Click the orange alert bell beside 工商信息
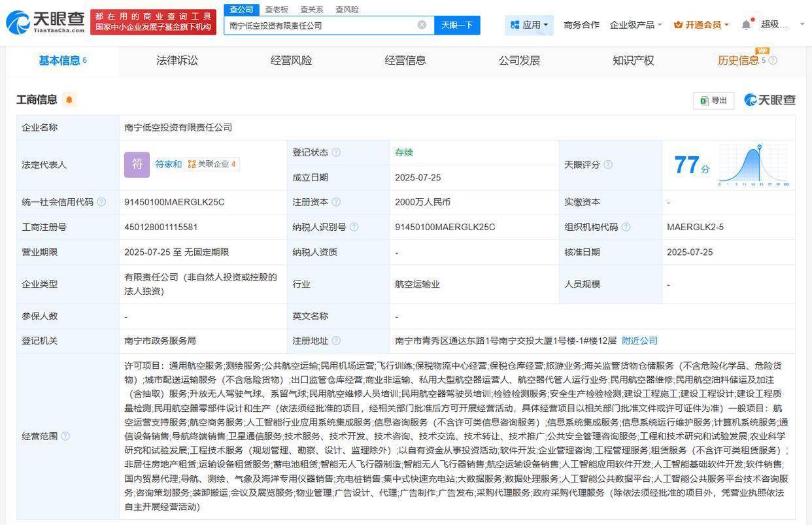The width and height of the screenshot is (812, 525). (x=69, y=99)
